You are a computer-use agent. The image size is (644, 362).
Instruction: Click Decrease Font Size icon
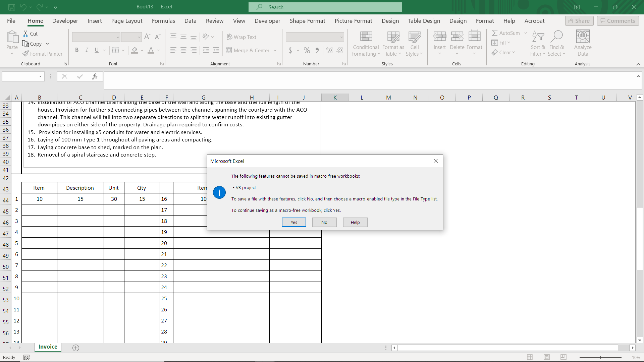point(158,37)
